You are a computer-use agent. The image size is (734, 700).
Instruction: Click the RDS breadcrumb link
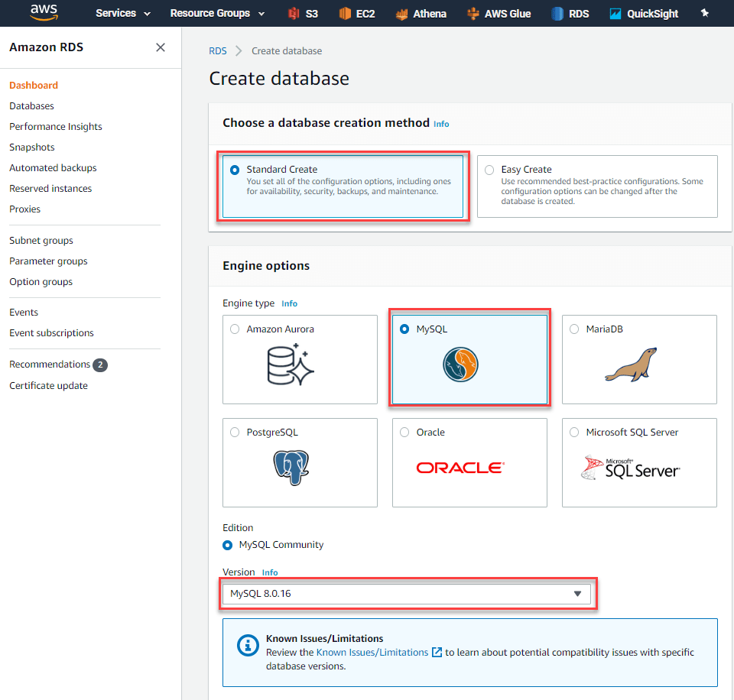pos(218,50)
